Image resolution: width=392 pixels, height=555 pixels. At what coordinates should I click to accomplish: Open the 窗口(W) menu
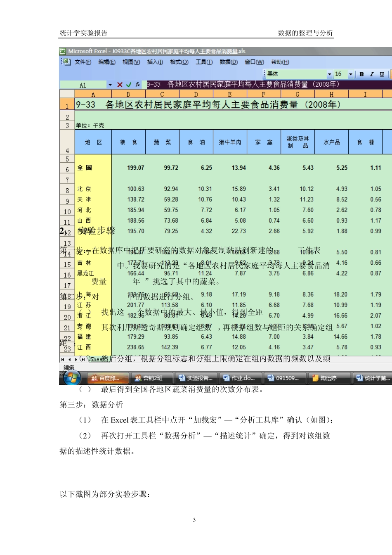(254, 62)
